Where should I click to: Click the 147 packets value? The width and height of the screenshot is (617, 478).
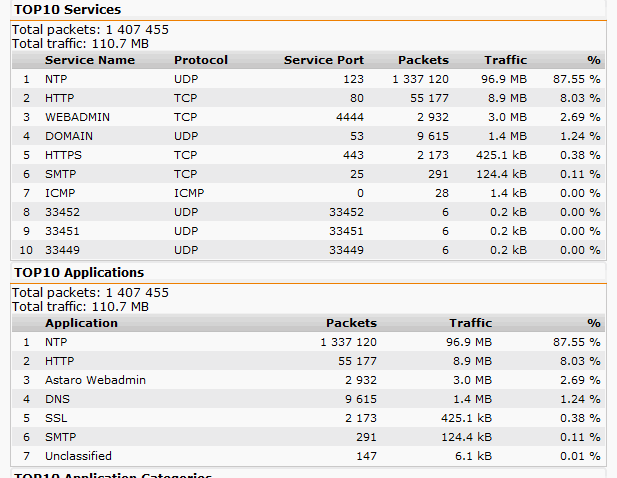(x=366, y=456)
